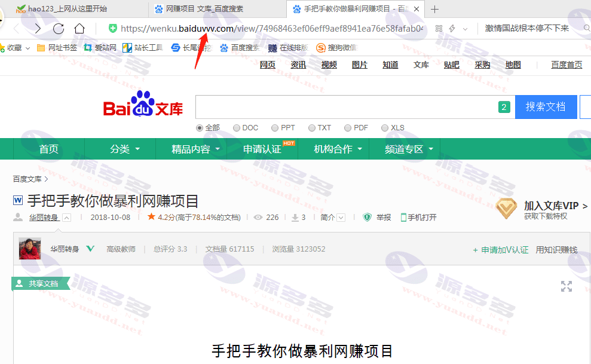
Task: Click the 采购 link in top navigation
Action: point(482,65)
